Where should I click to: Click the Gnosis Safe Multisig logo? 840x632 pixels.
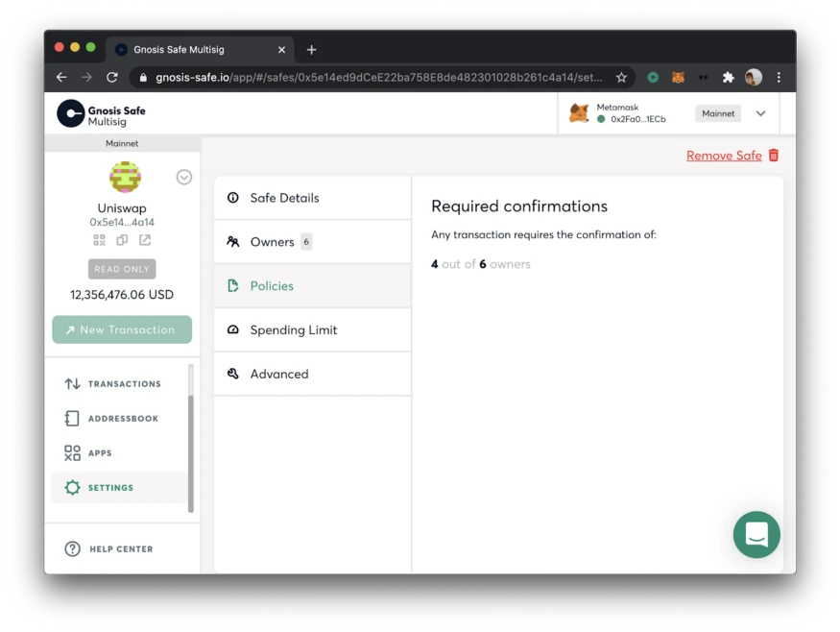tap(101, 113)
